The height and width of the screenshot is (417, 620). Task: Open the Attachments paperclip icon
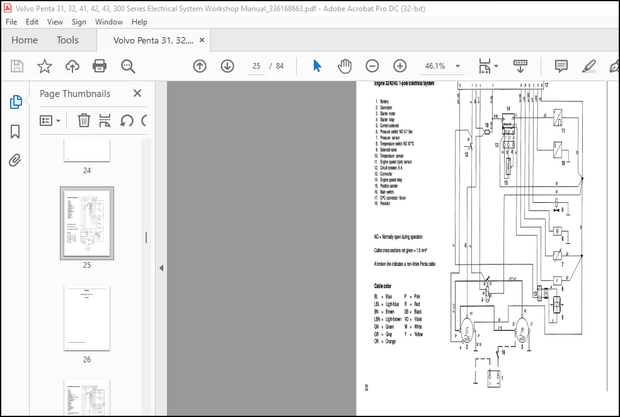pyautogui.click(x=15, y=160)
